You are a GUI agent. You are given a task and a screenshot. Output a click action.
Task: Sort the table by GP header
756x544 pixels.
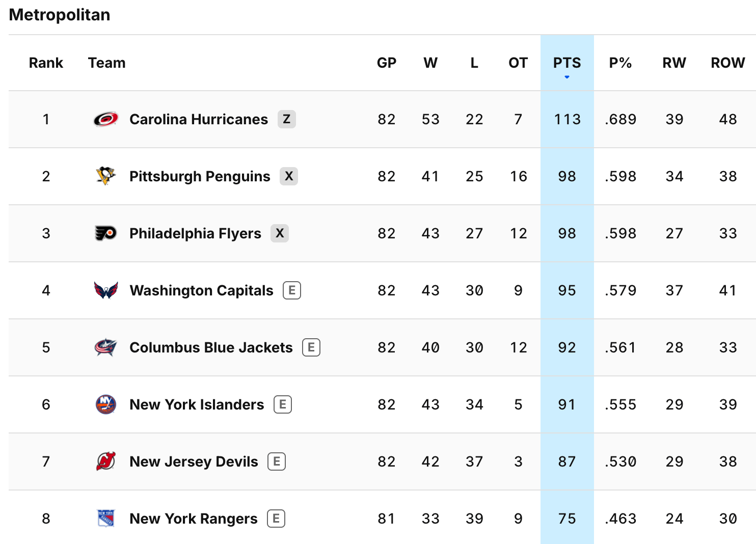click(x=387, y=63)
